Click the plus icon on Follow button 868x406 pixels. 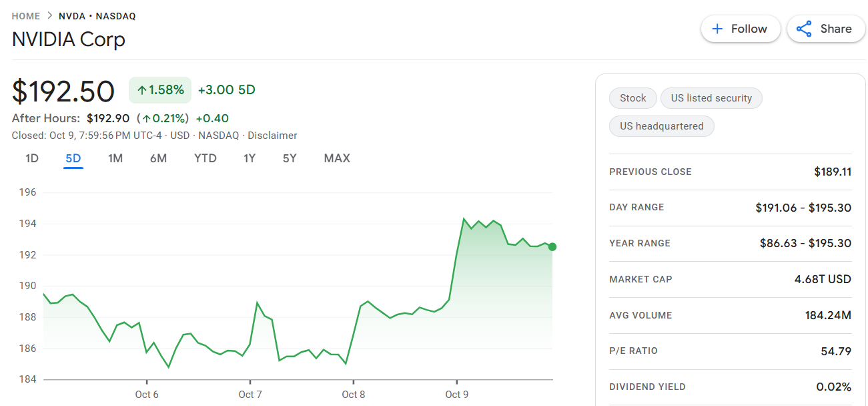(x=717, y=29)
